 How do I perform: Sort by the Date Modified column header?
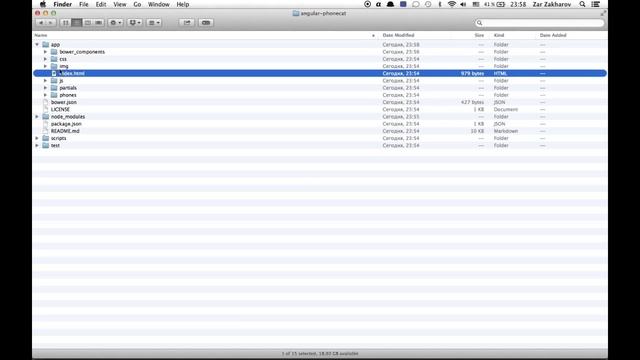[398, 36]
